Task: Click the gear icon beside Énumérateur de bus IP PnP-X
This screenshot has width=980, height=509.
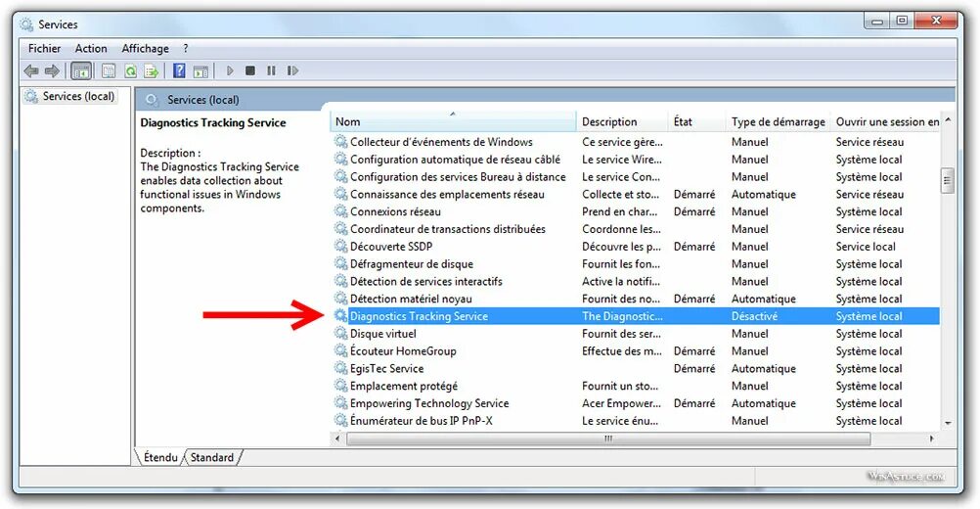Action: 340,420
